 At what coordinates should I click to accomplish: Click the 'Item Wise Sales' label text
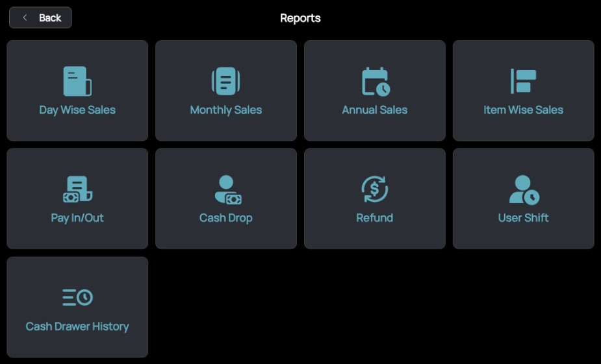click(524, 110)
